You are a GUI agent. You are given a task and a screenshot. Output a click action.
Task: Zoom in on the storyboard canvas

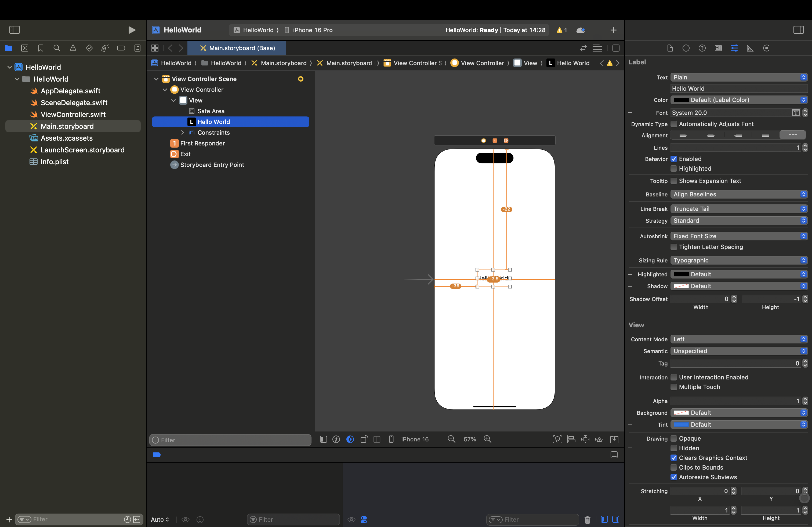point(488,439)
